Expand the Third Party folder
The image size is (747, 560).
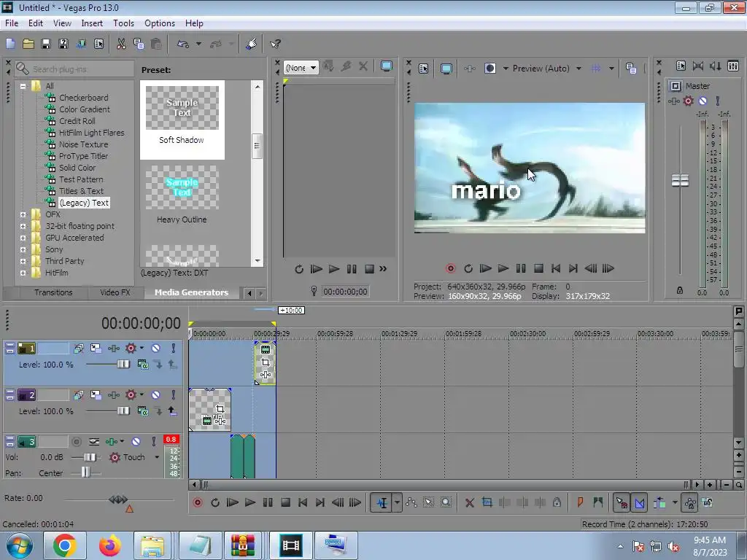coord(23,262)
